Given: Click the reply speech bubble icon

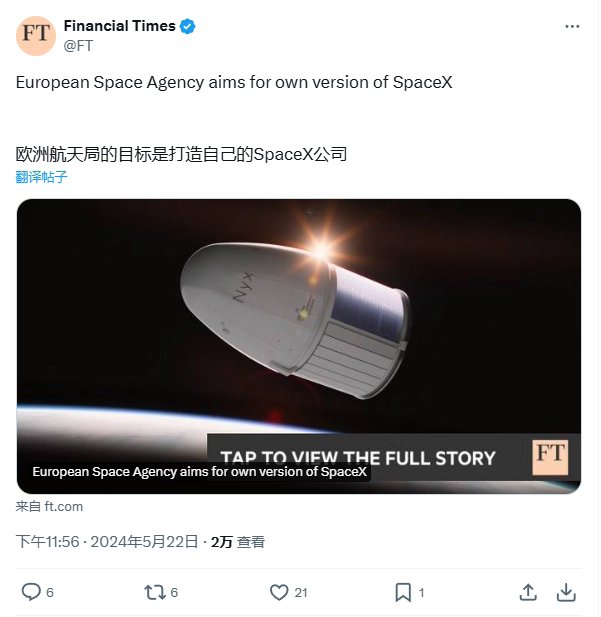Looking at the screenshot, I should pyautogui.click(x=31, y=592).
